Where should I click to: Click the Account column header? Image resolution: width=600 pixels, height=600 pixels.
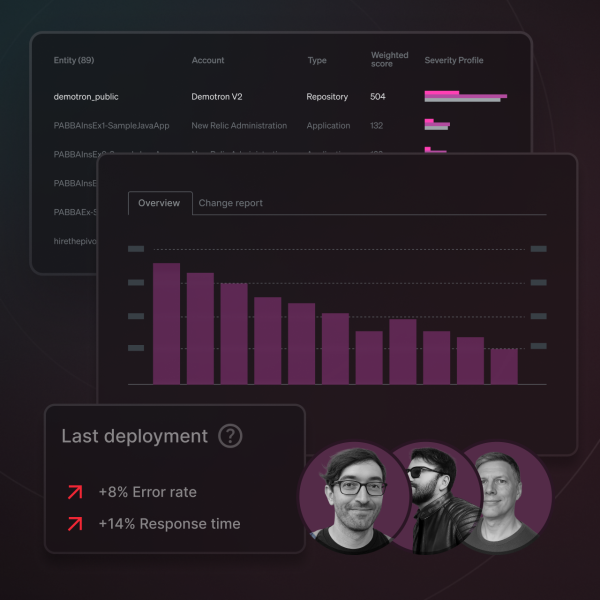pyautogui.click(x=208, y=61)
